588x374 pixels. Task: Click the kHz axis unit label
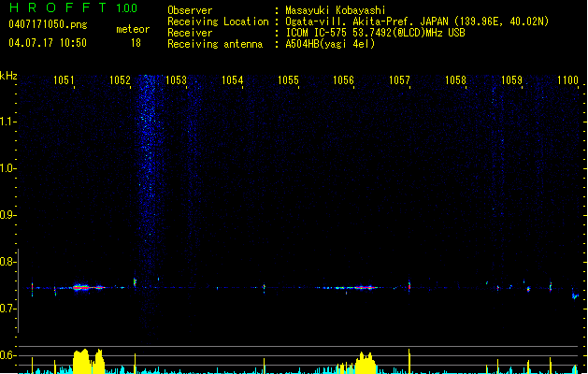tap(8, 76)
